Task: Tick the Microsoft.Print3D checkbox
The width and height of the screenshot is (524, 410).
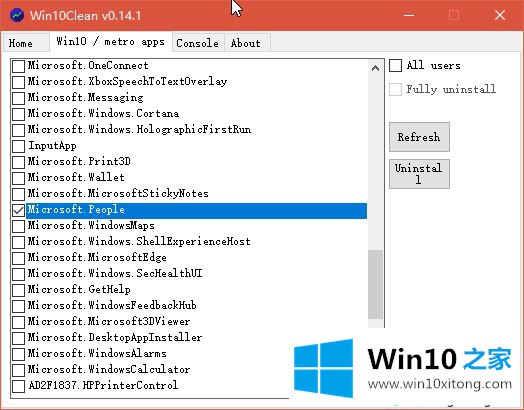Action: pyautogui.click(x=18, y=162)
